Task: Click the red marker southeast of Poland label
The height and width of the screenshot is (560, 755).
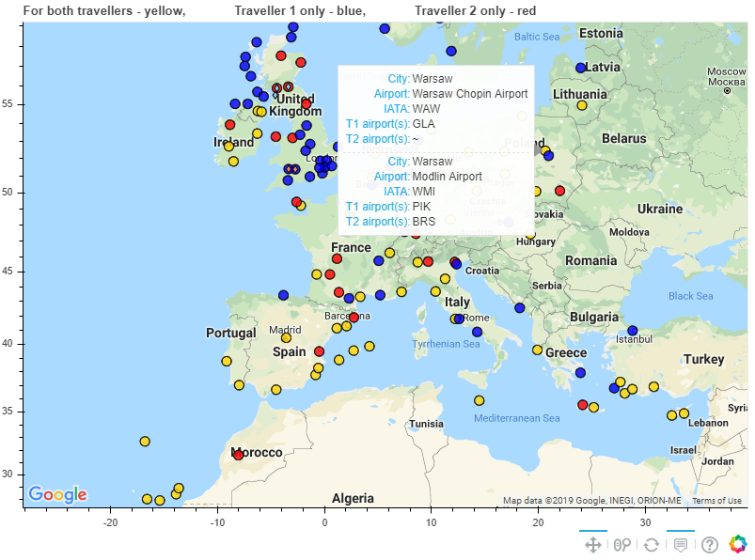Action: [559, 191]
